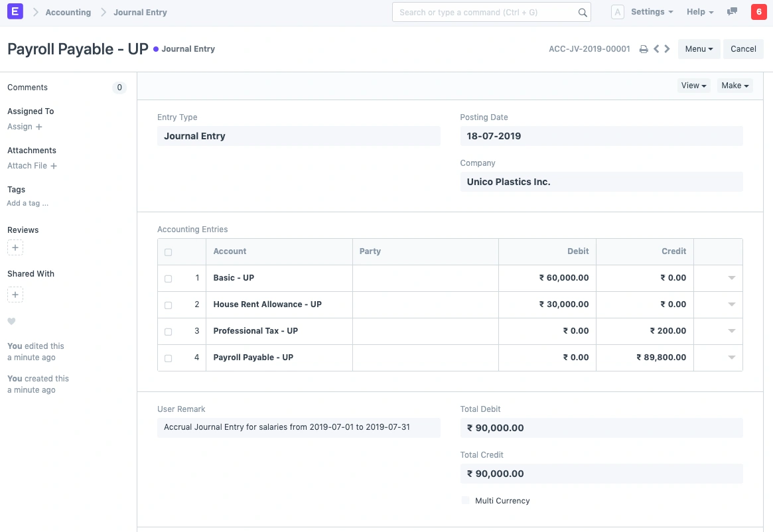Open the View dropdown
The height and width of the screenshot is (532, 773).
[693, 85]
